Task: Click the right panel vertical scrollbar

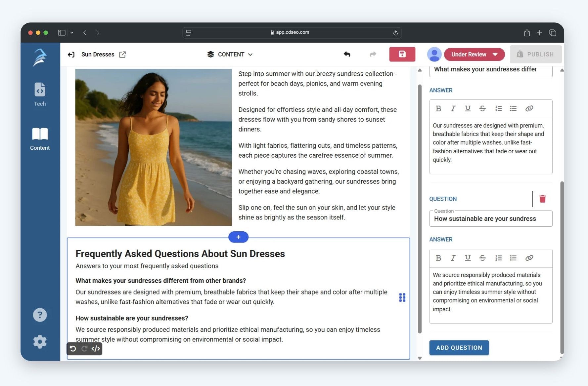Action: click(x=562, y=268)
